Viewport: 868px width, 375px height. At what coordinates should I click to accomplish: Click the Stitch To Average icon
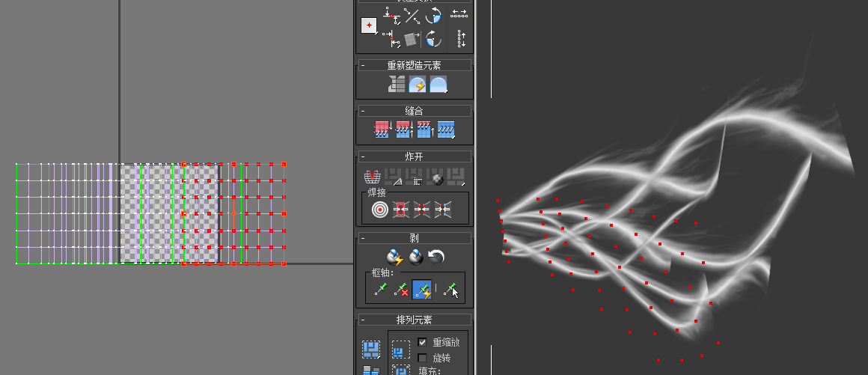click(404, 129)
